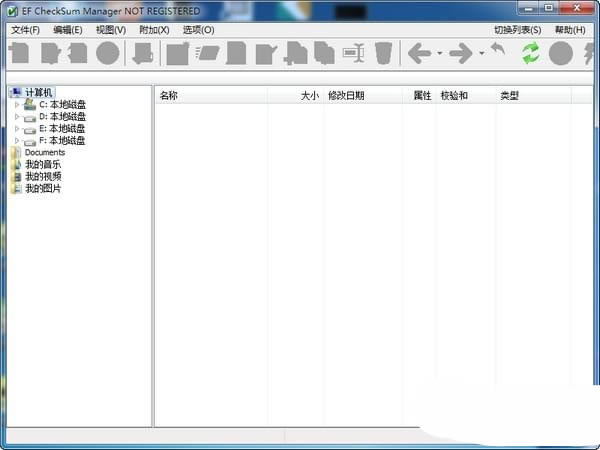Screen dimensions: 600x450
Task: Open the 附加(X) menu
Action: 154,30
